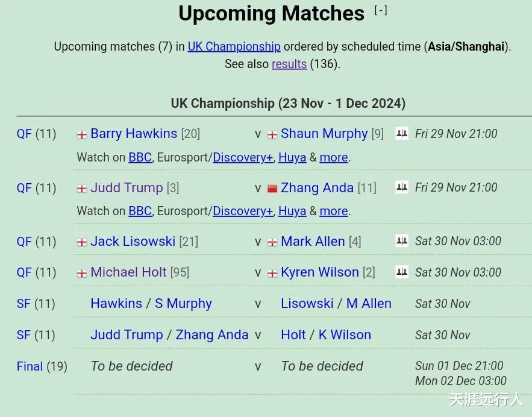532x417 pixels.
Task: Show 'more' broadcasters for Trump match
Action: 334,211
